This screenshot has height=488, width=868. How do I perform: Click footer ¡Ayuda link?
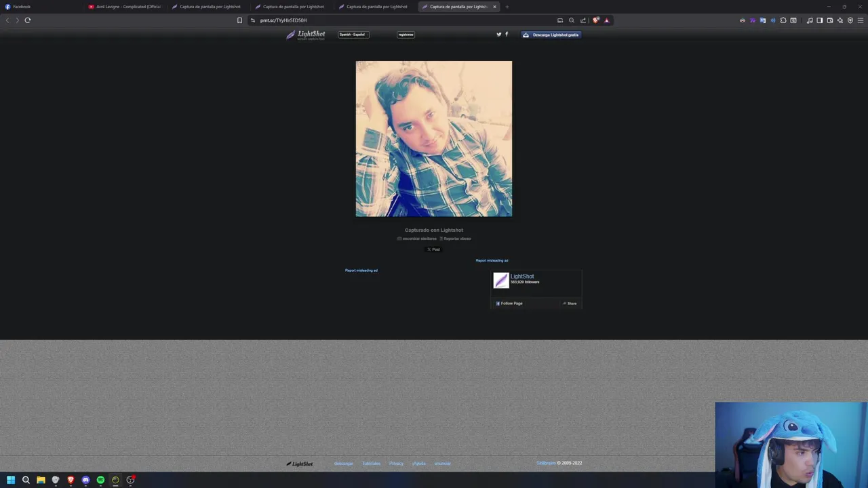coord(419,464)
